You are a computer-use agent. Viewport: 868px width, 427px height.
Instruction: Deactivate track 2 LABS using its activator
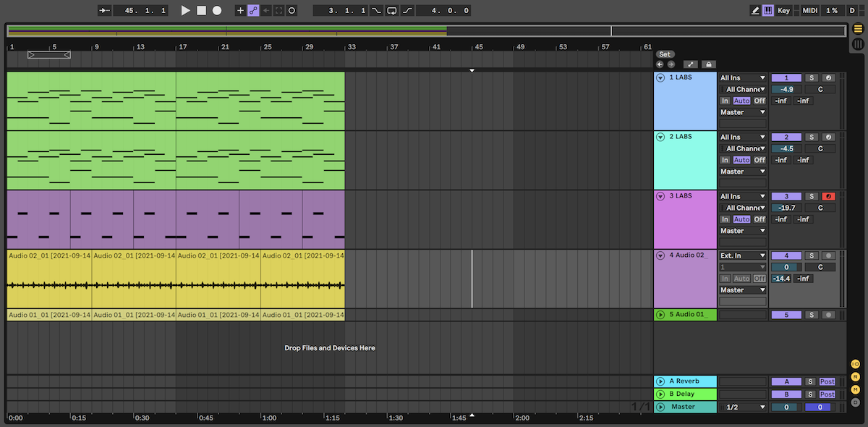pyautogui.click(x=786, y=137)
